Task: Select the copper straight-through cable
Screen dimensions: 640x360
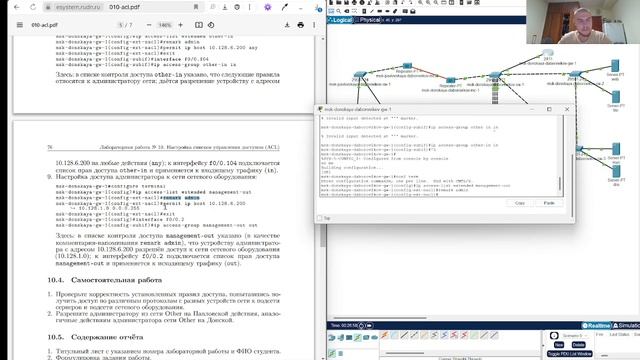Action: [x=404, y=335]
